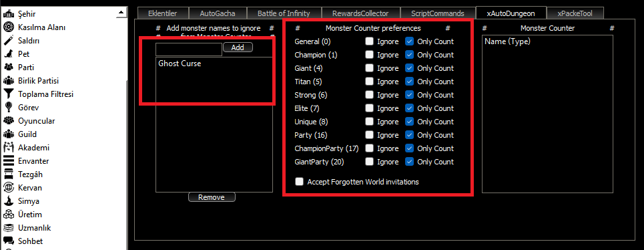Check Ignore for Elite (7)

click(x=370, y=108)
